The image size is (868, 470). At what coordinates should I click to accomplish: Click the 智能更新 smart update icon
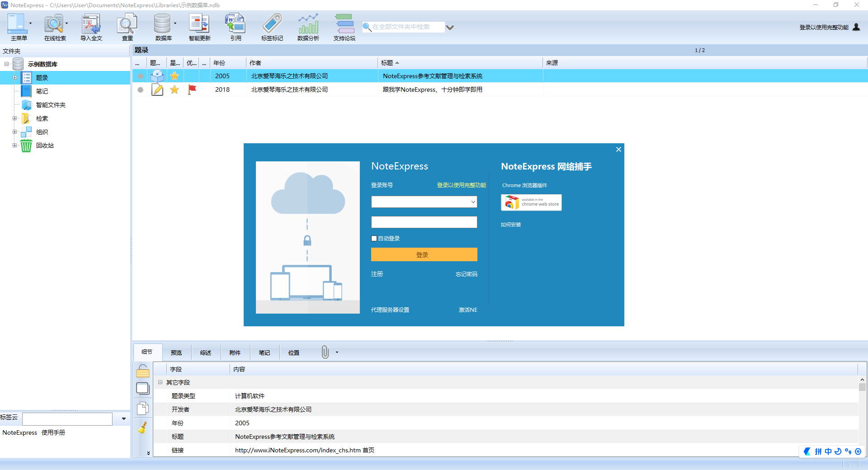[199, 27]
